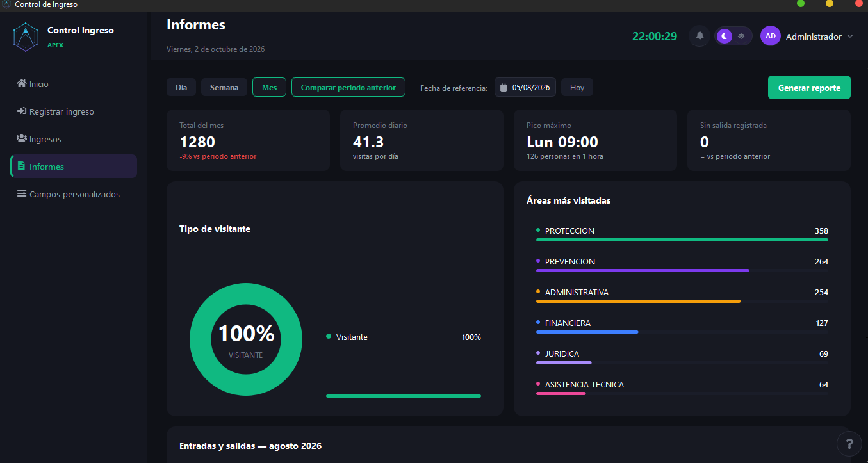Click the home icon beside Inicio

click(22, 84)
